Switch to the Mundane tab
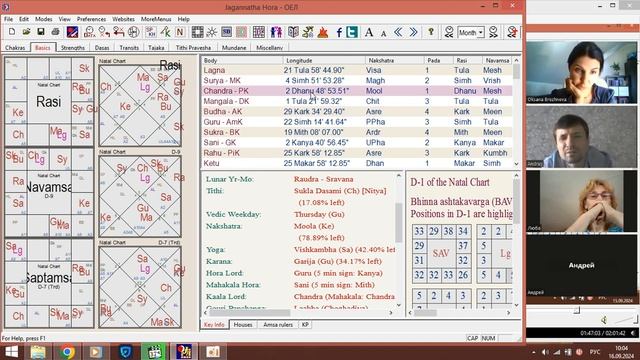Image resolution: width=640 pixels, height=360 pixels. click(x=234, y=48)
